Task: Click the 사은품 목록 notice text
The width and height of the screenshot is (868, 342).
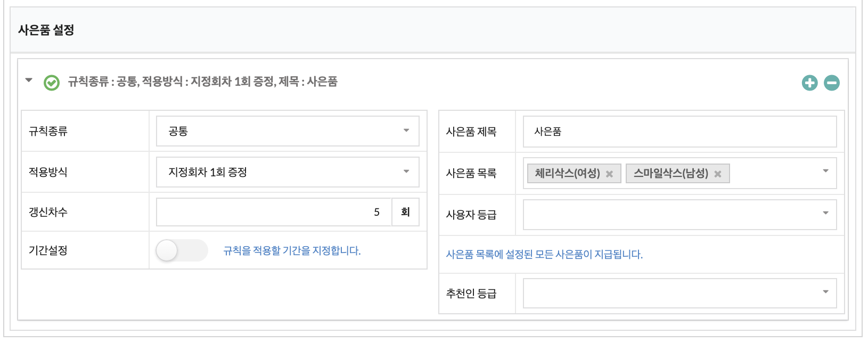Action: tap(544, 255)
